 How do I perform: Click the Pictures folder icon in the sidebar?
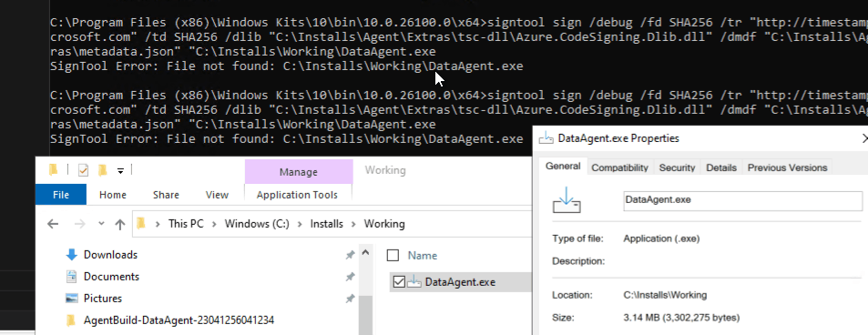71,299
